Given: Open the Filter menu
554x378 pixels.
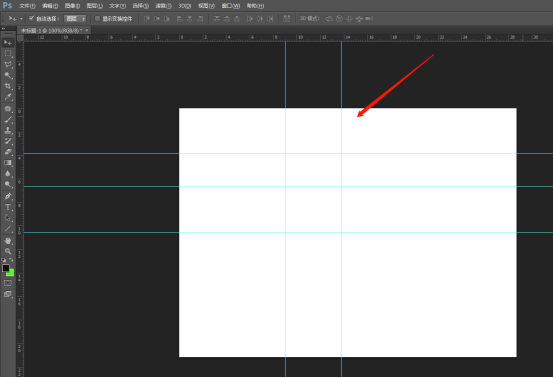Looking at the screenshot, I should pos(163,6).
